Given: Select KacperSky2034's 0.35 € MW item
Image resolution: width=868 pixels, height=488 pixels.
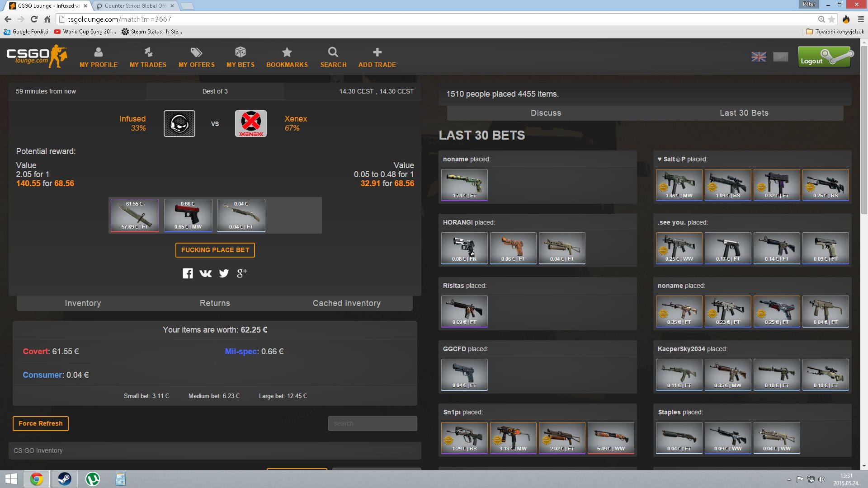Looking at the screenshot, I should [728, 375].
